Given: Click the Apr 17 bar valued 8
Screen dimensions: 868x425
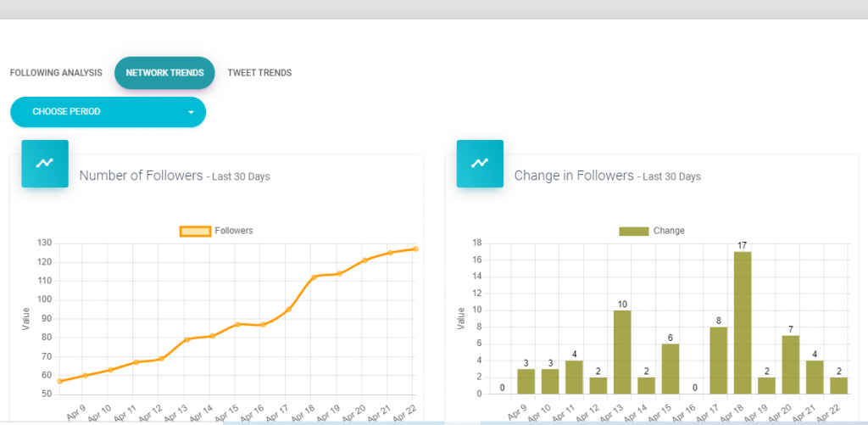Looking at the screenshot, I should pyautogui.click(x=719, y=361).
